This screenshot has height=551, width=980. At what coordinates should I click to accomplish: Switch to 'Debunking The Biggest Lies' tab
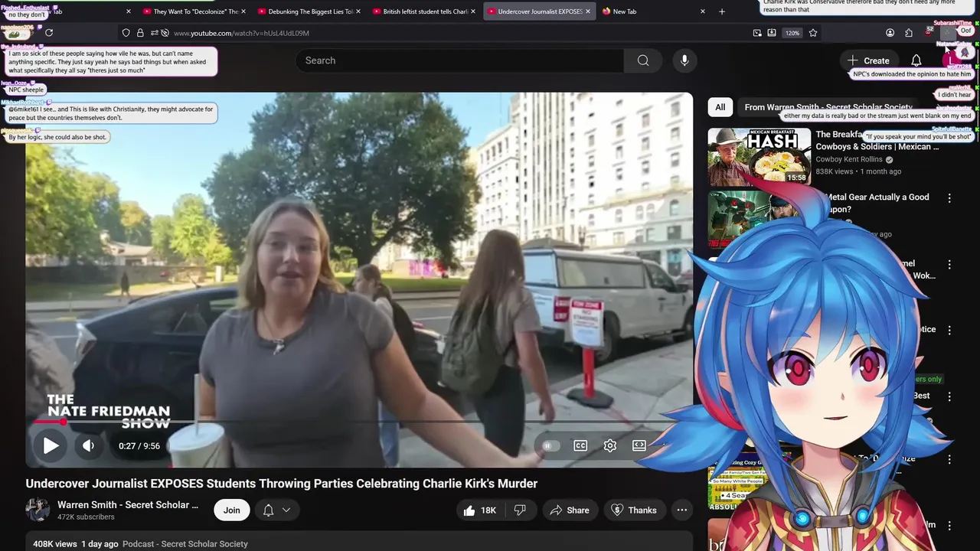[310, 11]
